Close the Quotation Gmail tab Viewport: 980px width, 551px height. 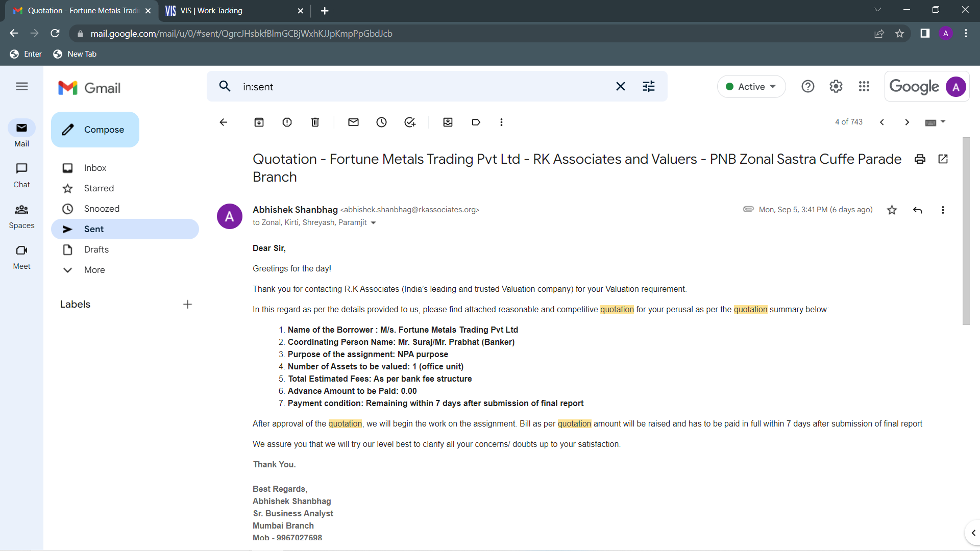[148, 11]
